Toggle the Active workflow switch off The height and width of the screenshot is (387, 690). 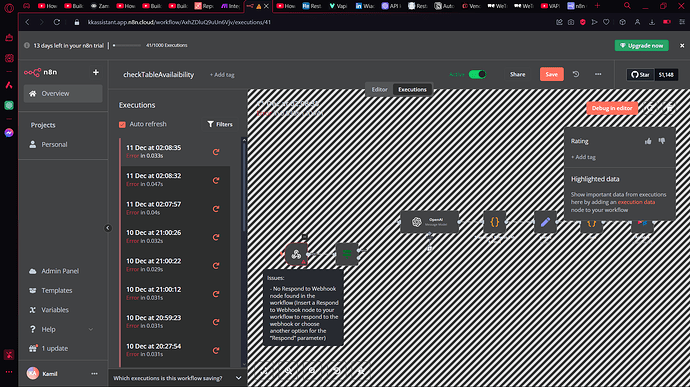[x=477, y=74]
